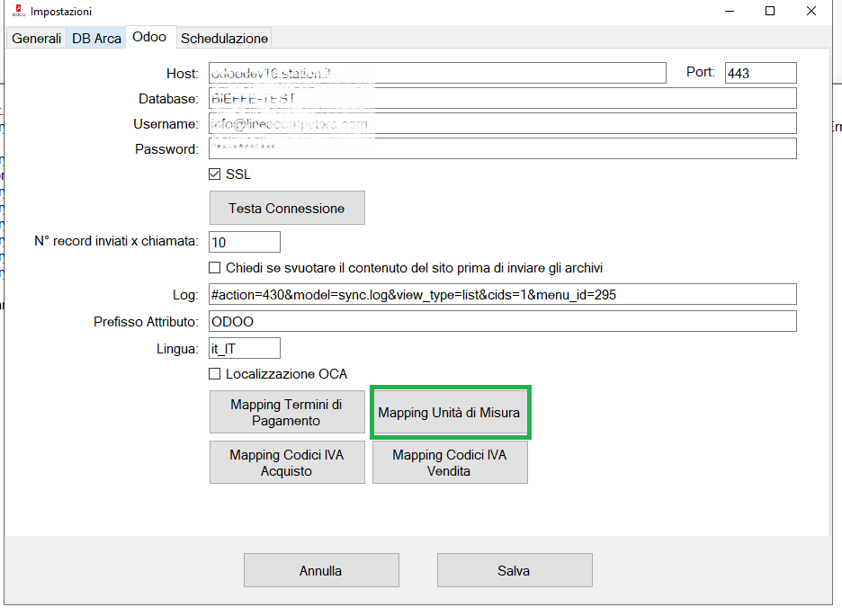842x616 pixels.
Task: Click the Lingua input box
Action: [x=244, y=348]
